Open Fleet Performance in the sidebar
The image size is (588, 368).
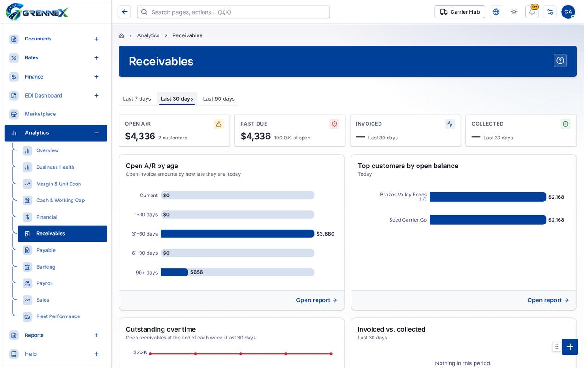pos(62,316)
